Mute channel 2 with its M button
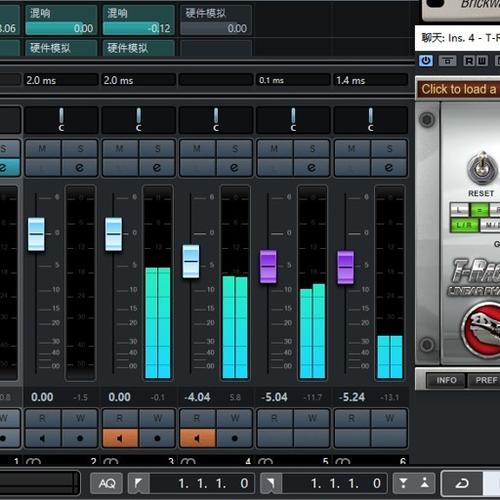This screenshot has width=500, height=500. [x=43, y=149]
